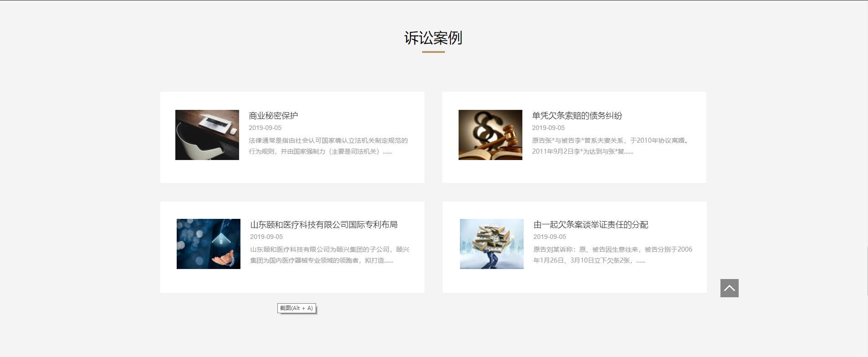Open the 商业秘密保护 case title

273,116
